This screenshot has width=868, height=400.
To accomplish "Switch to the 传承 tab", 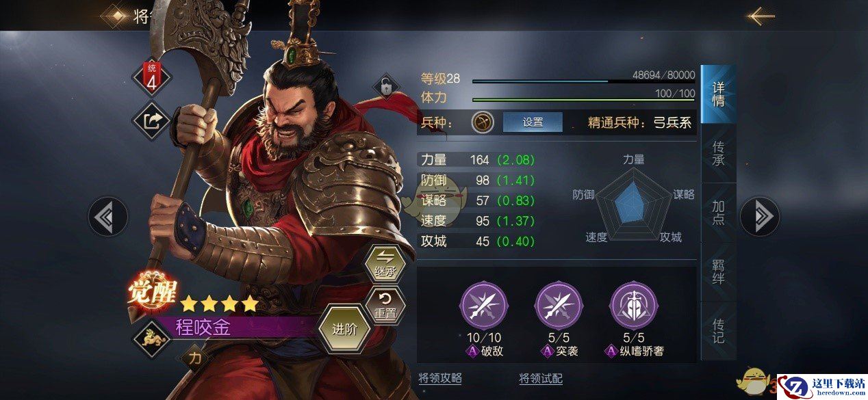I will tap(718, 155).
